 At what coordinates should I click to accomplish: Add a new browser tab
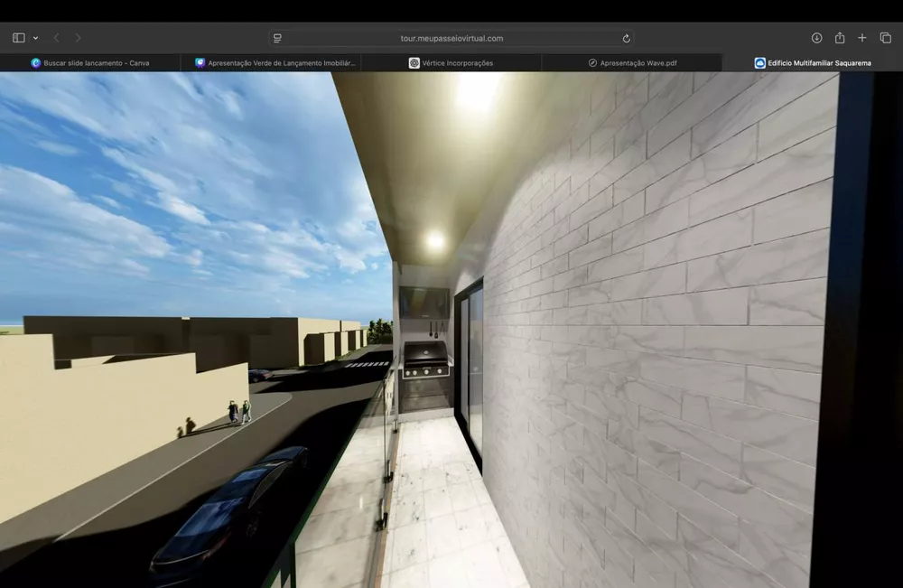862,38
